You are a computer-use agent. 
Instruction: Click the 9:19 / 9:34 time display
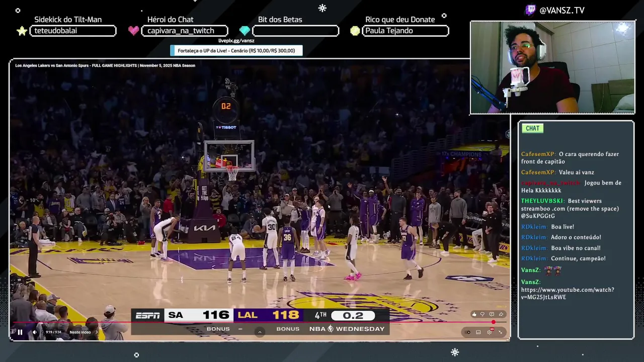click(53, 332)
